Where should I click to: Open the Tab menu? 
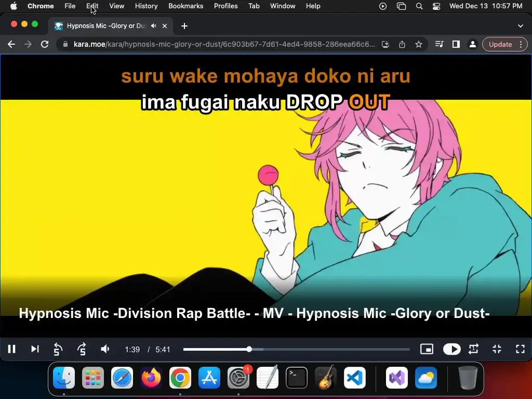(x=254, y=6)
